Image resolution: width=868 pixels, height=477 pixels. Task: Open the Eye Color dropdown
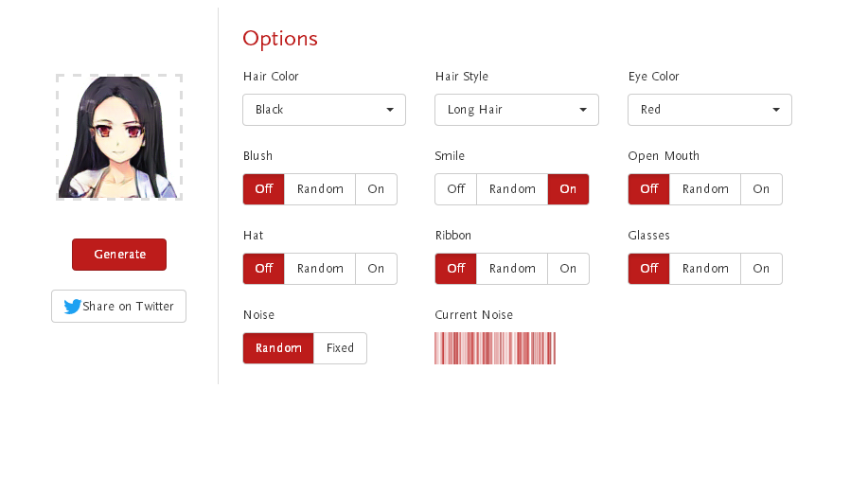(x=710, y=110)
